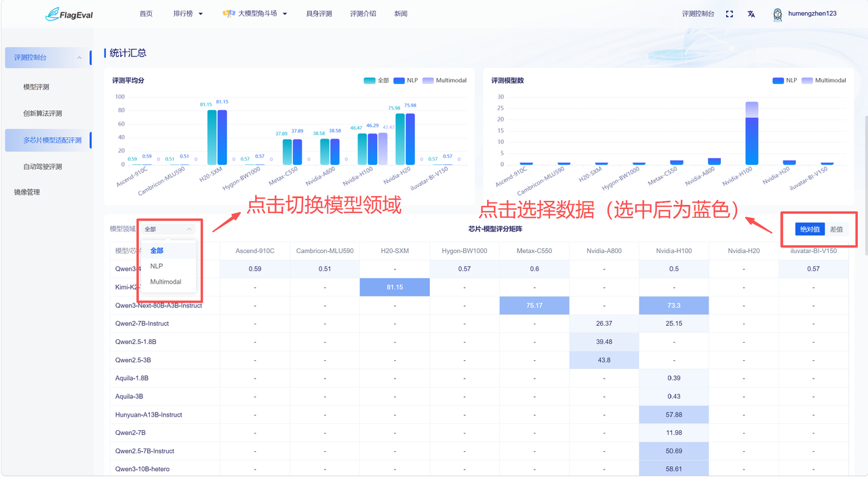Select 多芯片模型适配评测 in the sidebar
The height and width of the screenshot is (477, 868).
(47, 140)
